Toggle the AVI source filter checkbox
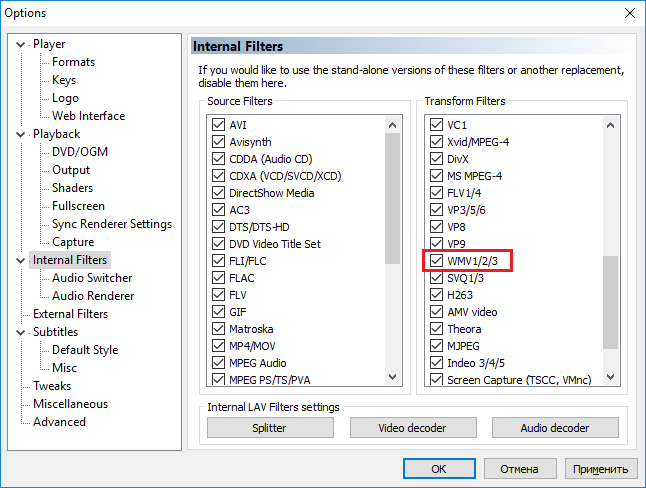The image size is (646, 488). 218,126
